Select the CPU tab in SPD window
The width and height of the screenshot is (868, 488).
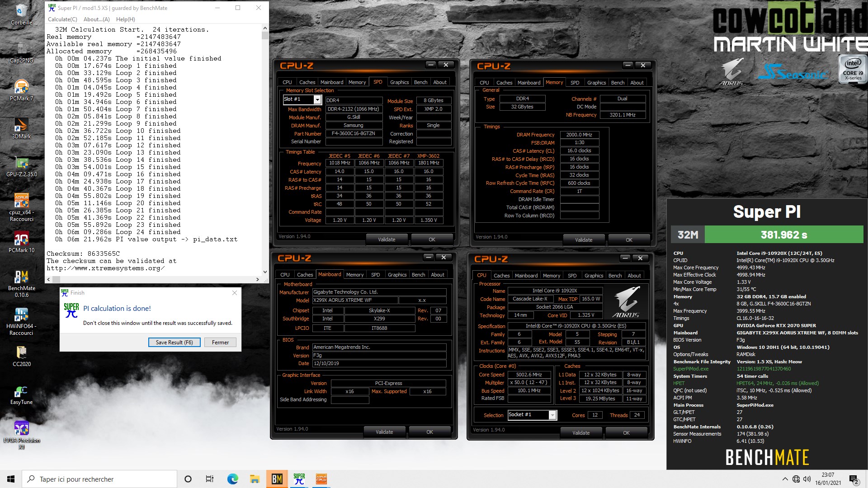pyautogui.click(x=287, y=82)
